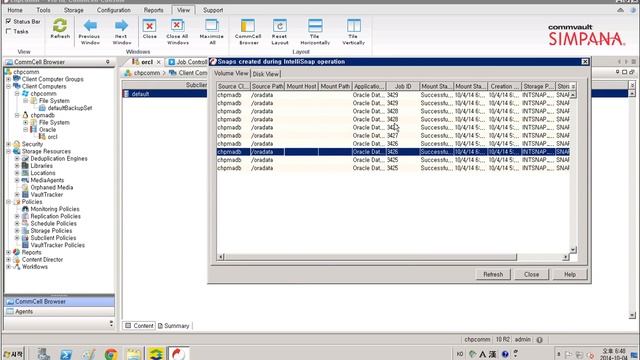Select the Libraries node icon
The image size is (640, 360).
tap(25, 166)
